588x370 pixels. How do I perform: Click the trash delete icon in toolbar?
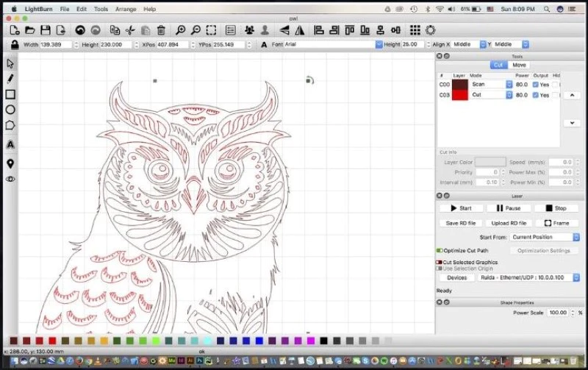tap(162, 30)
